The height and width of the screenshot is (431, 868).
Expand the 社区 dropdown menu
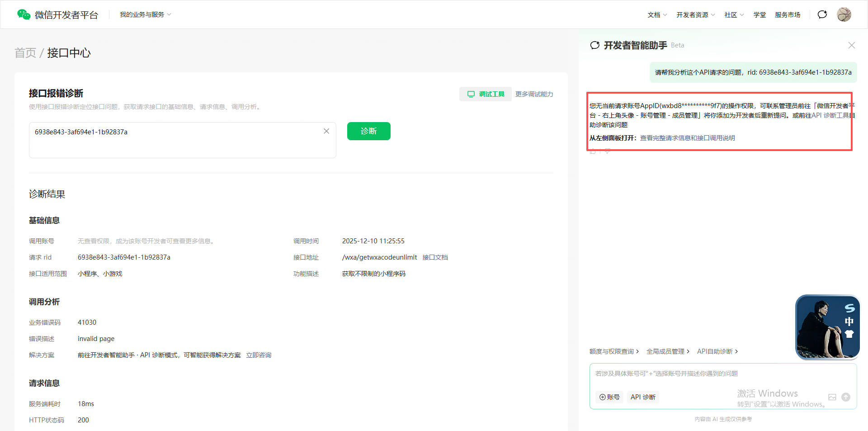tap(734, 15)
